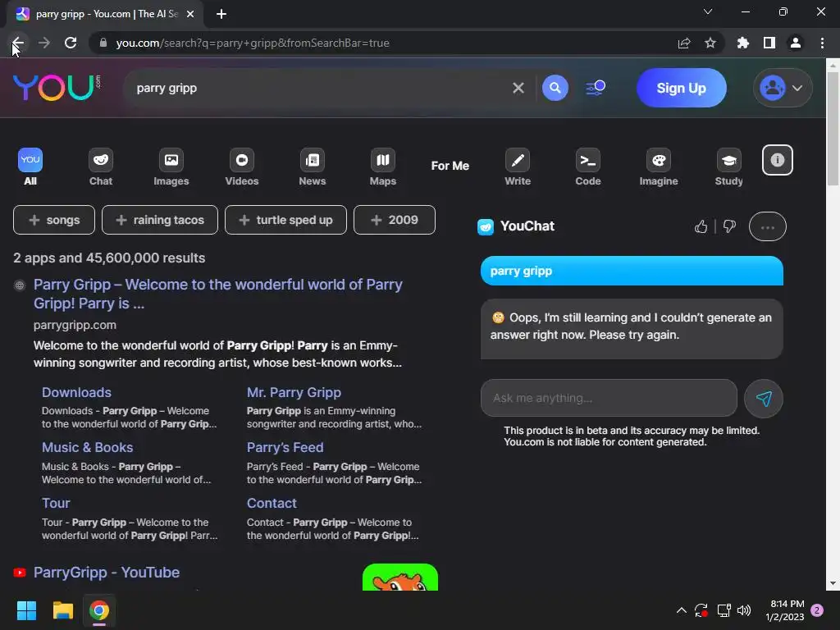Click the Chrome taskbar icon

click(x=99, y=610)
